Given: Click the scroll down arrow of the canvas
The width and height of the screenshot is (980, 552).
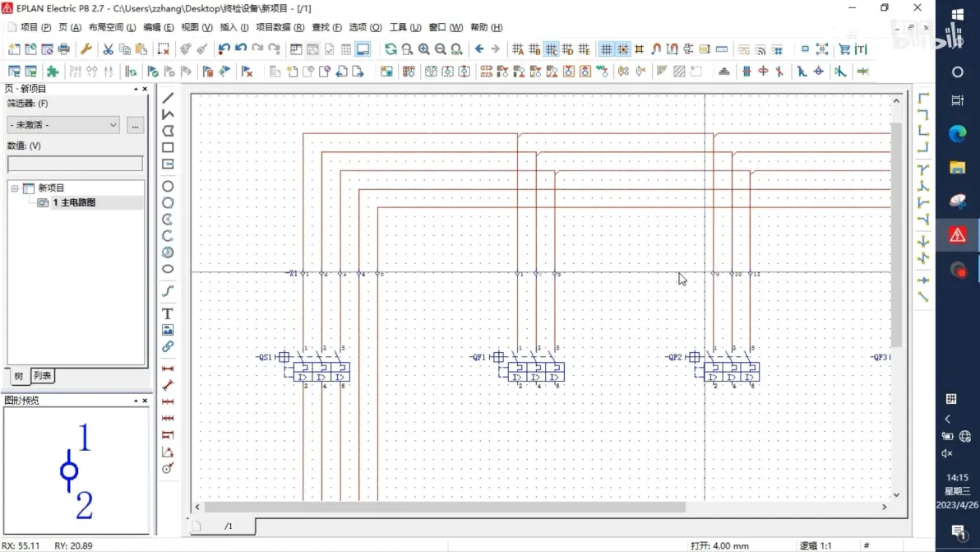Looking at the screenshot, I should click(896, 494).
